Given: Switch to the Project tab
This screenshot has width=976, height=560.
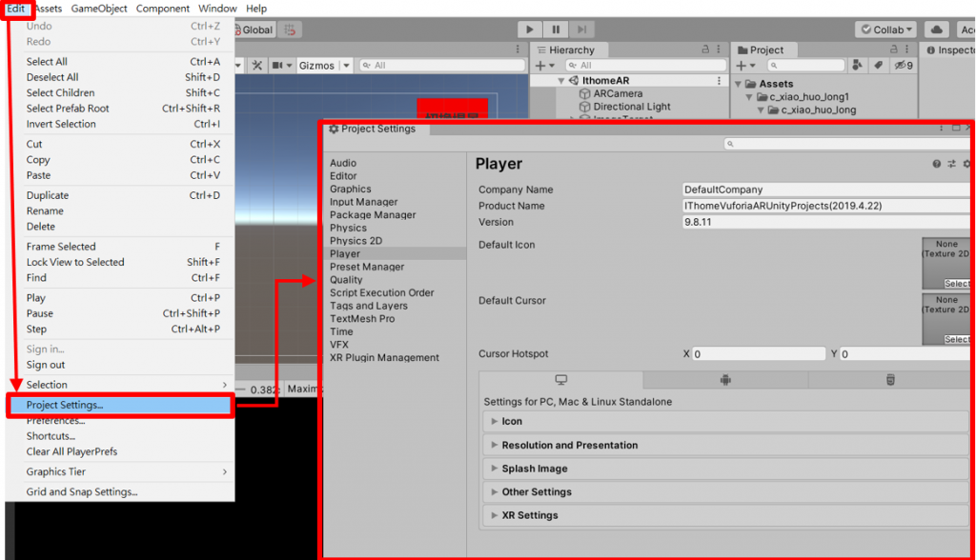Looking at the screenshot, I should (x=761, y=50).
